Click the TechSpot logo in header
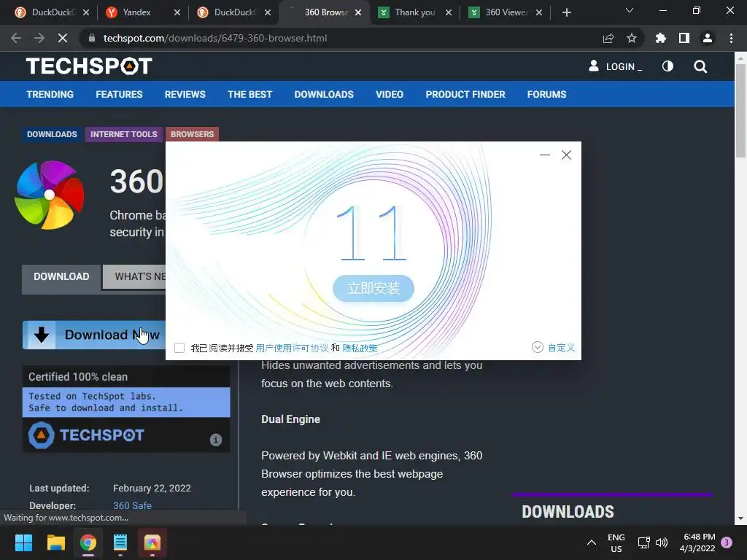 [89, 66]
